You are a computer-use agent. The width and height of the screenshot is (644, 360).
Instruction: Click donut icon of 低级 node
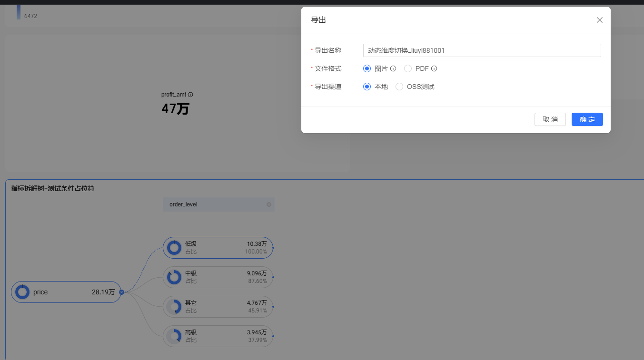tap(174, 248)
